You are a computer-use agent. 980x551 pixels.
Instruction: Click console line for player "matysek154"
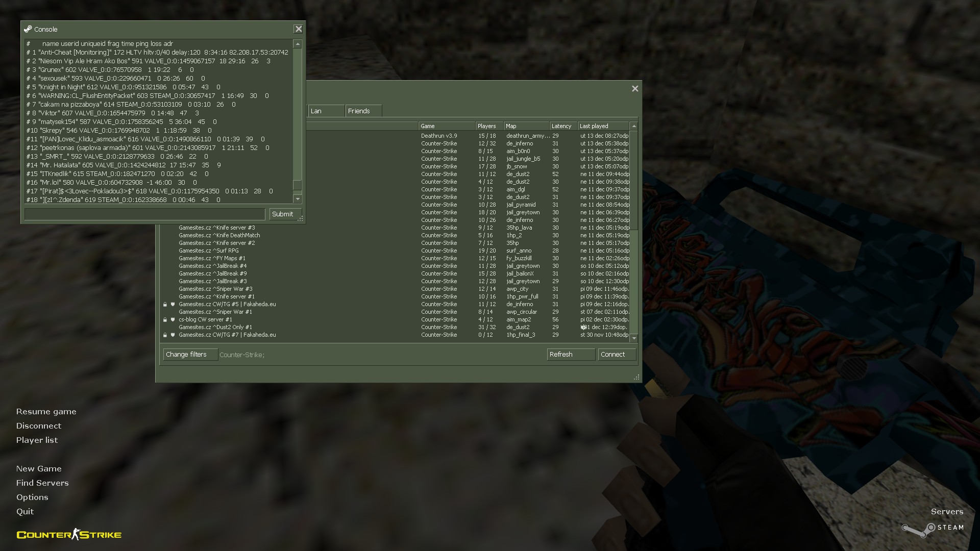[121, 122]
